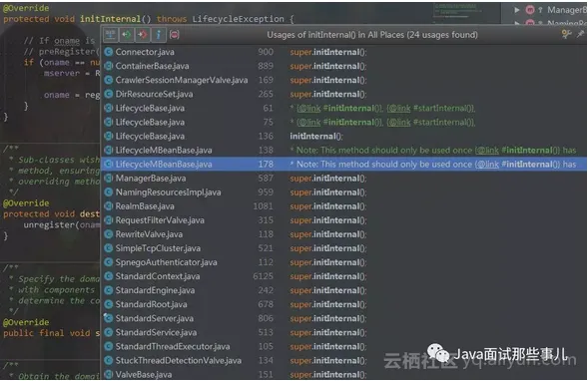Click the initInternal(); call text at line 136

point(316,137)
